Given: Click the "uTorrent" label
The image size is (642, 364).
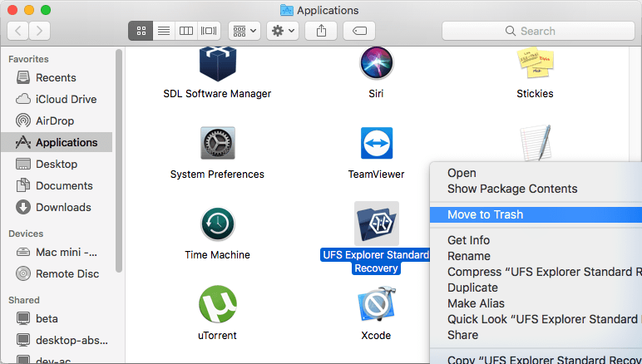Looking at the screenshot, I should click(217, 336).
